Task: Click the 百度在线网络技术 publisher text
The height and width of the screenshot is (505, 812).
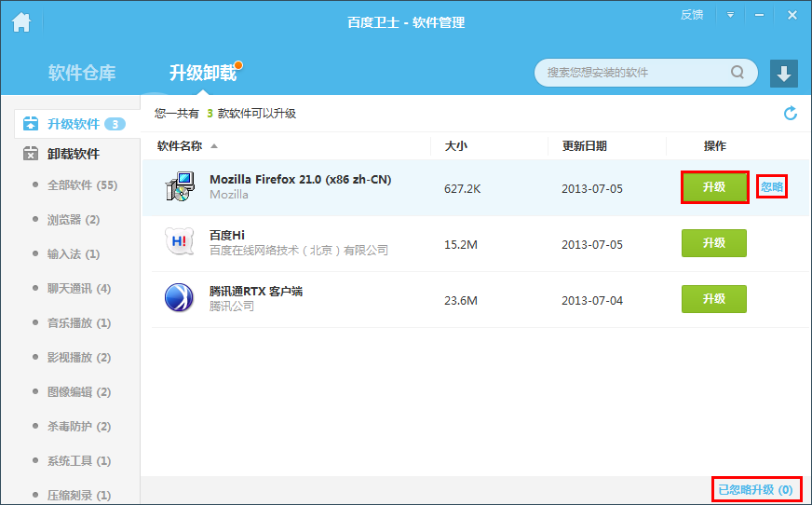Action: coord(299,250)
